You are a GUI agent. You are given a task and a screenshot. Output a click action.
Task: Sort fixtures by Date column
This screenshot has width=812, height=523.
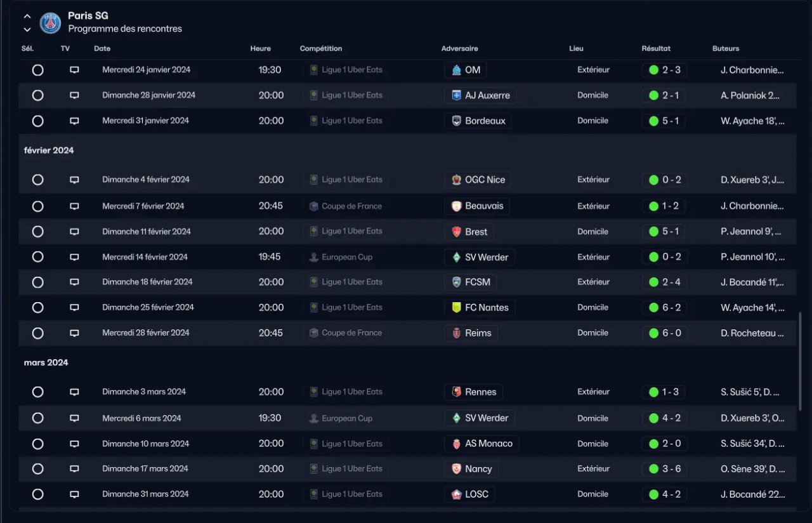coord(102,49)
